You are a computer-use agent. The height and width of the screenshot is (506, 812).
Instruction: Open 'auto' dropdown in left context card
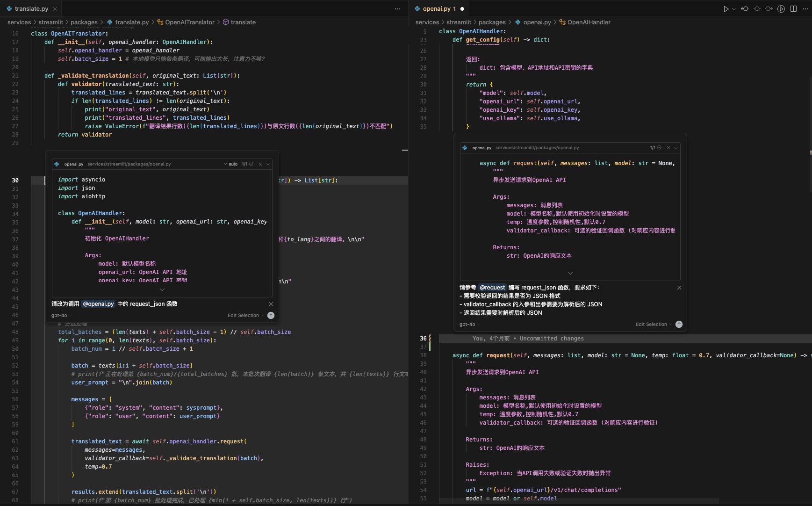coord(231,164)
